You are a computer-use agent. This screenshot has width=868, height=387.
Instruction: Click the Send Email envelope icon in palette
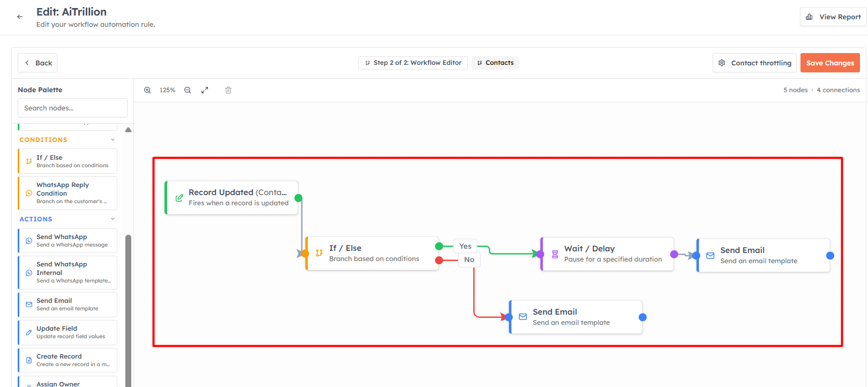pos(29,304)
